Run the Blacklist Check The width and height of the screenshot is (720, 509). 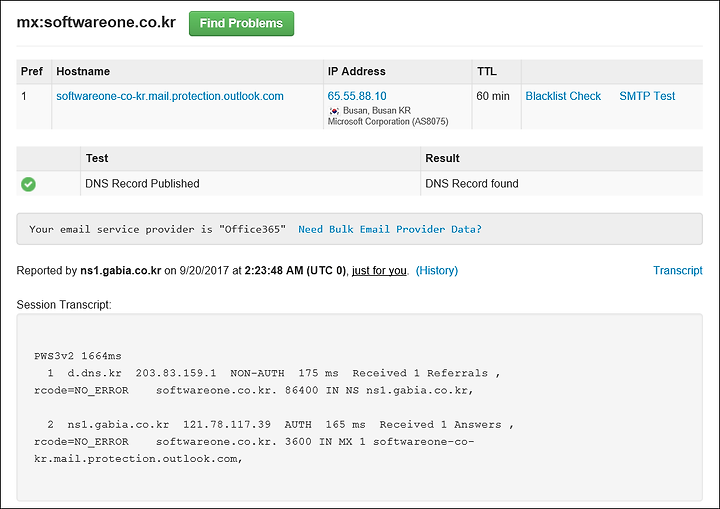[x=563, y=96]
